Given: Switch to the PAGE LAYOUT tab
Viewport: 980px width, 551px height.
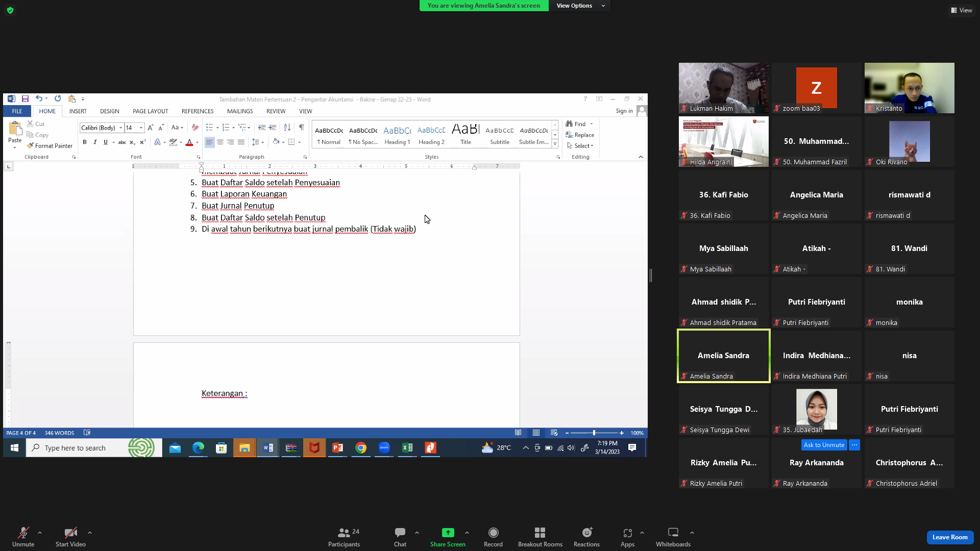Looking at the screenshot, I should click(151, 111).
